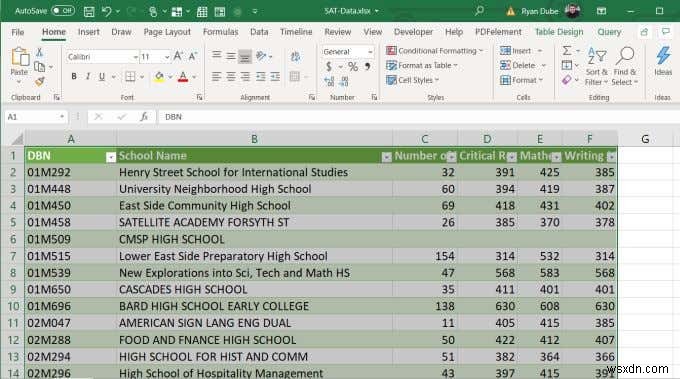Open the Calibri font name dropdown
Image resolution: width=680 pixels, height=379 pixels.
click(135, 57)
